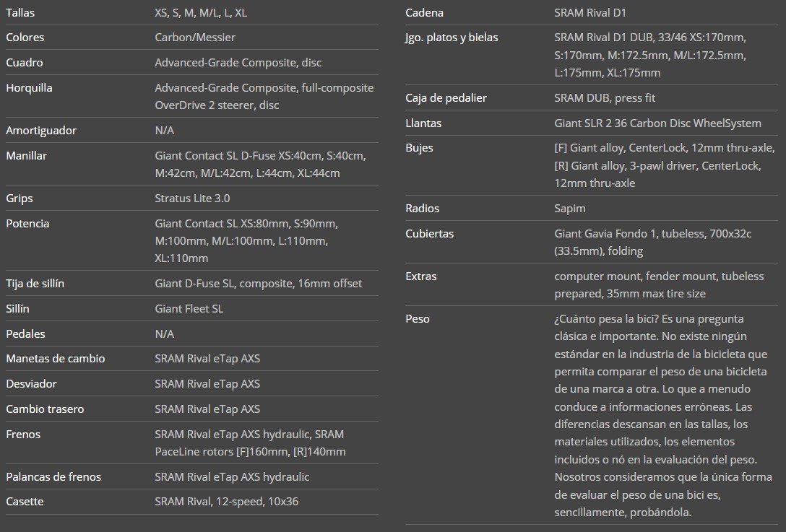Click the Tallas row label
This screenshot has height=532, width=786.
20,13
